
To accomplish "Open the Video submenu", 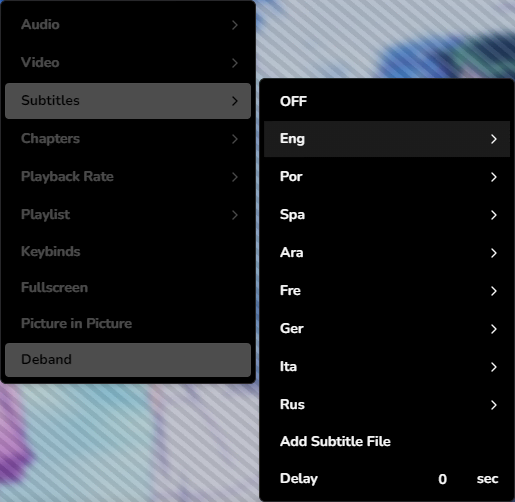I will point(128,63).
